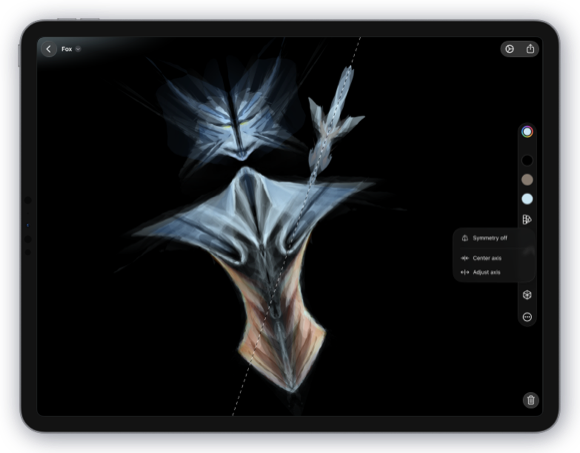Click the dashed symmetry axis line

click(297, 226)
